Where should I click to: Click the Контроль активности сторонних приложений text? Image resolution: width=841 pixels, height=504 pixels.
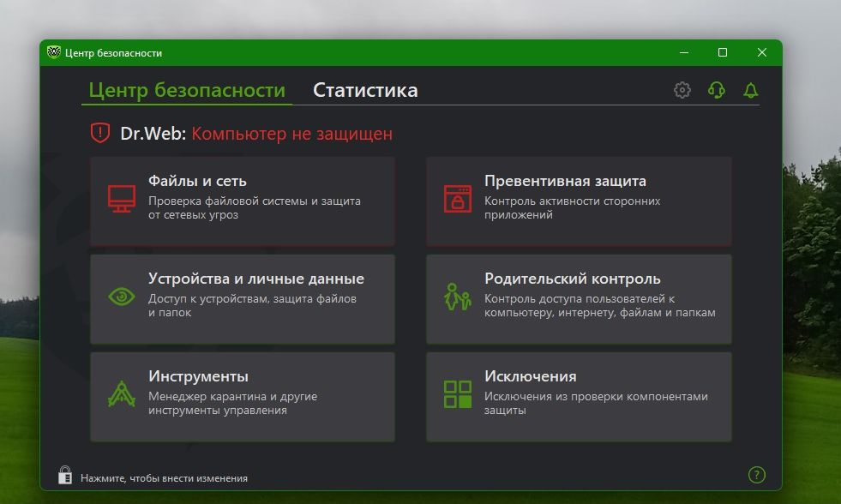pyautogui.click(x=572, y=207)
